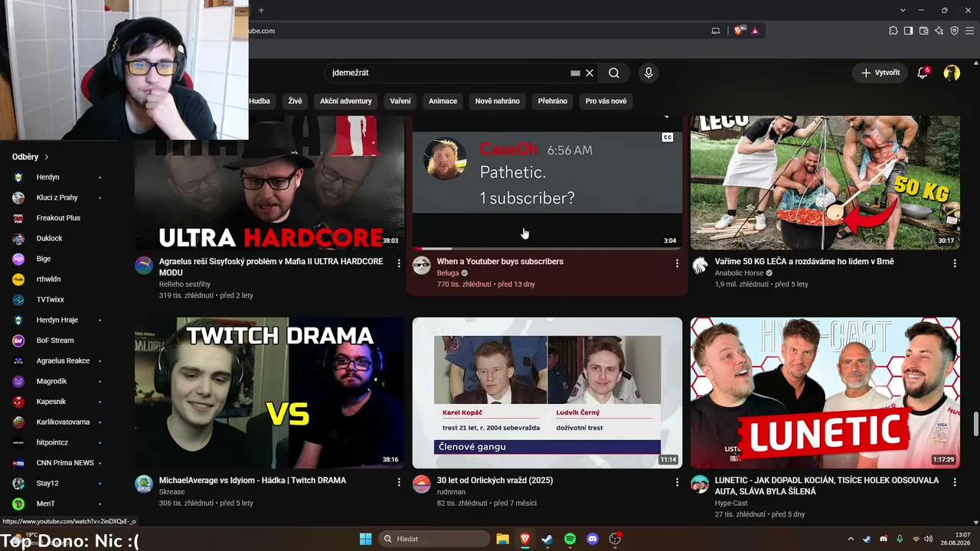
Task: Open video title 30 let od Orlických vražd (2025)
Action: tap(495, 481)
